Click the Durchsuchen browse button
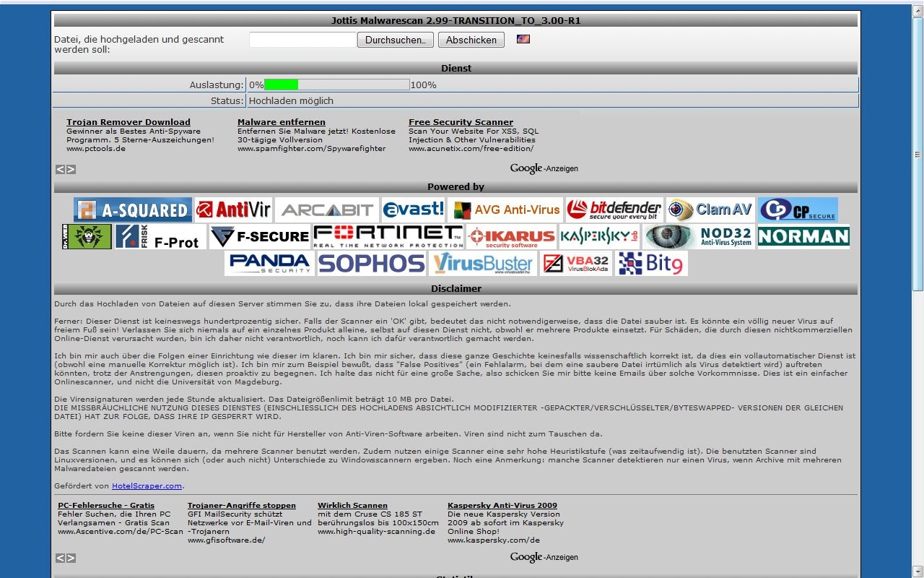This screenshot has width=924, height=578. (x=396, y=40)
